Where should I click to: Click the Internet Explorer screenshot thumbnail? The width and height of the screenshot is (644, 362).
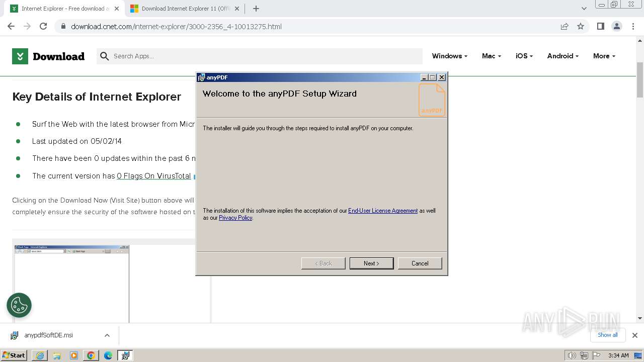[71, 284]
